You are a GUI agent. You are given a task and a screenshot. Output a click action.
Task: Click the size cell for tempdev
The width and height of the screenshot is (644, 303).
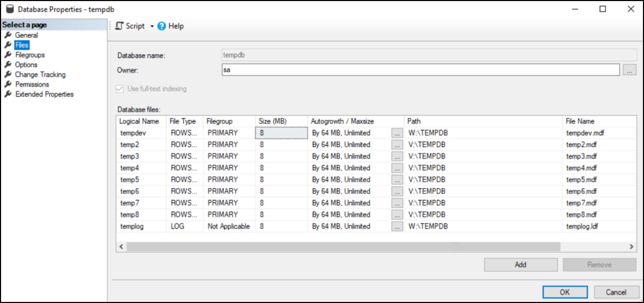point(281,133)
